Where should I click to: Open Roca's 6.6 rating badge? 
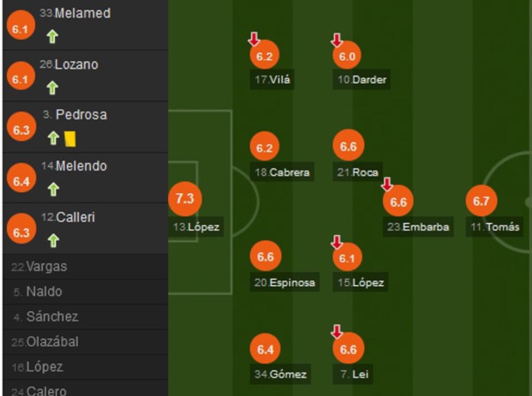click(348, 147)
